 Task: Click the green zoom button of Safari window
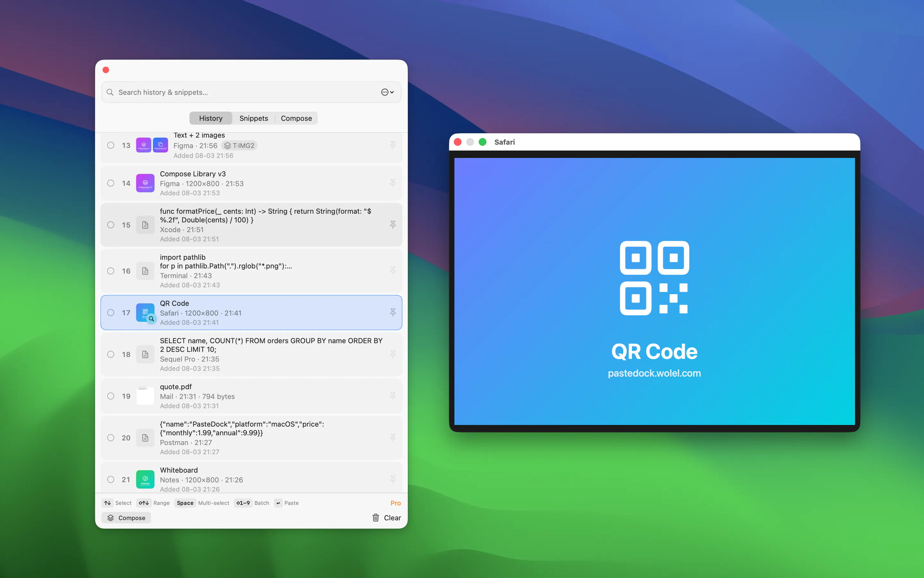483,142
